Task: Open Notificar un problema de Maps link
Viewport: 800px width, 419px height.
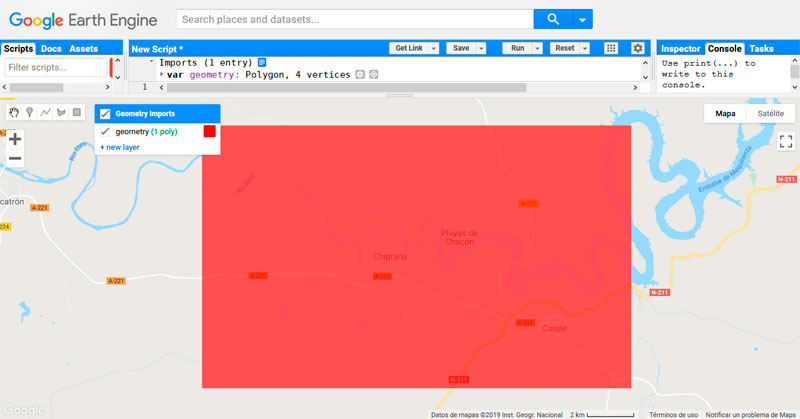Action: (751, 415)
